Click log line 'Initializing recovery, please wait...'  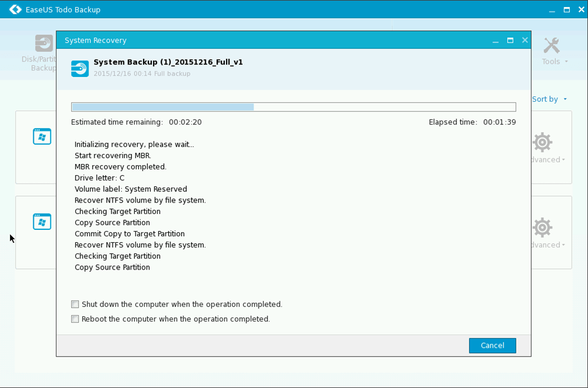point(134,145)
